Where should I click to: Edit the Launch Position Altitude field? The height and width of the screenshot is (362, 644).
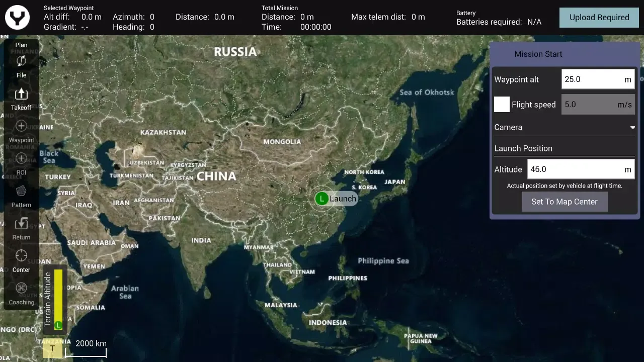click(x=581, y=169)
